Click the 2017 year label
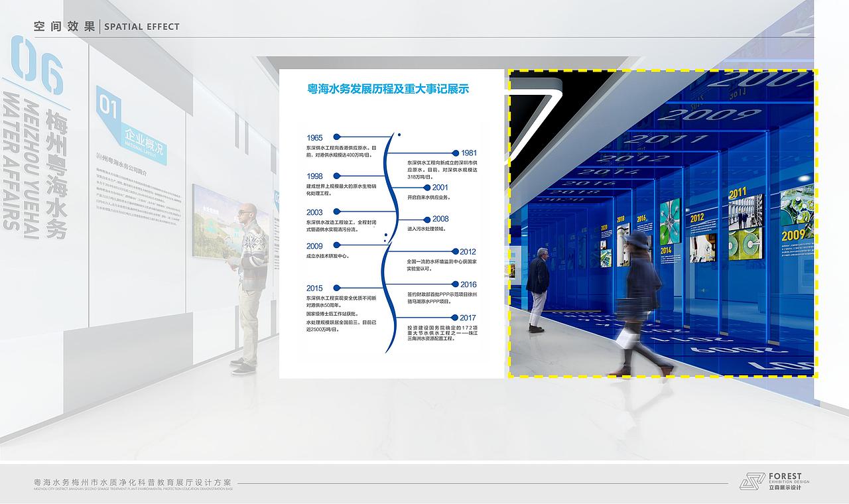Screen dimensions: 849x504 (468, 318)
